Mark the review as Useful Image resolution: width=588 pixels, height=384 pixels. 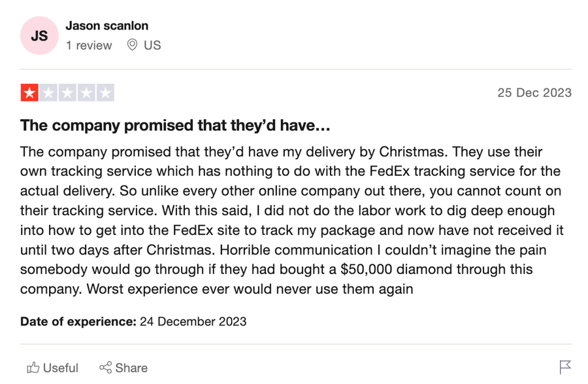tap(52, 368)
